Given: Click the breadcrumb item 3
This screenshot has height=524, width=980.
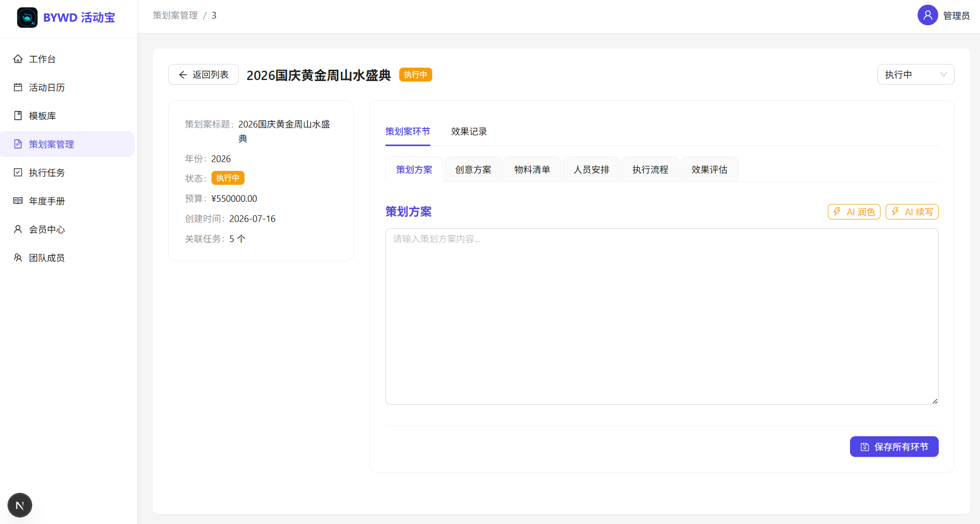Looking at the screenshot, I should tap(214, 15).
